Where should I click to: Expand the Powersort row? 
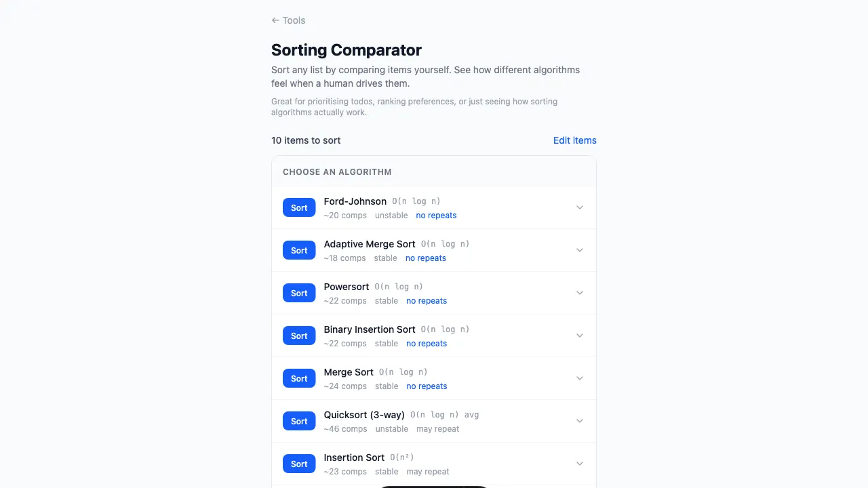(x=580, y=293)
